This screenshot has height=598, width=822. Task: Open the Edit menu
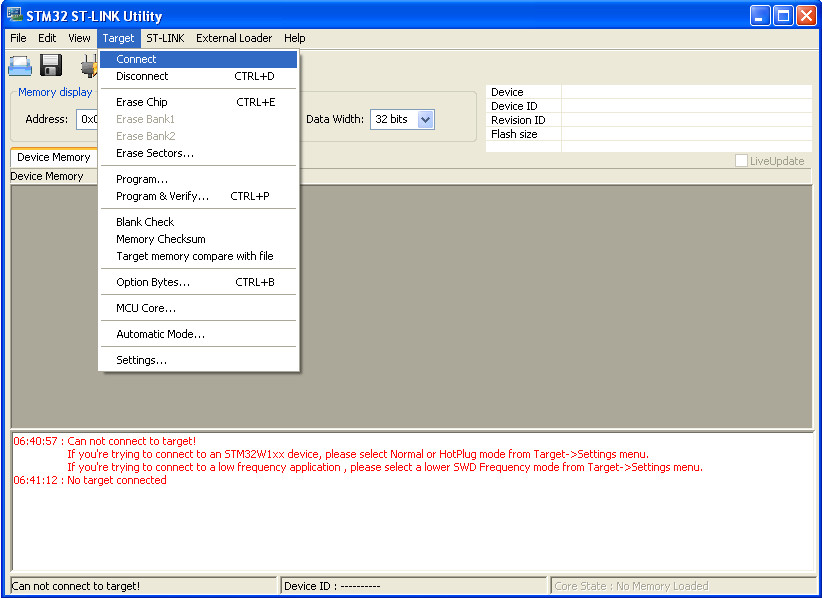(47, 38)
